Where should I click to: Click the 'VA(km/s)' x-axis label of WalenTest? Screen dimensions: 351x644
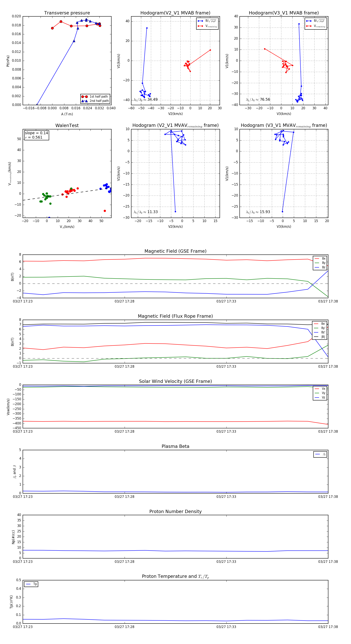point(67,227)
